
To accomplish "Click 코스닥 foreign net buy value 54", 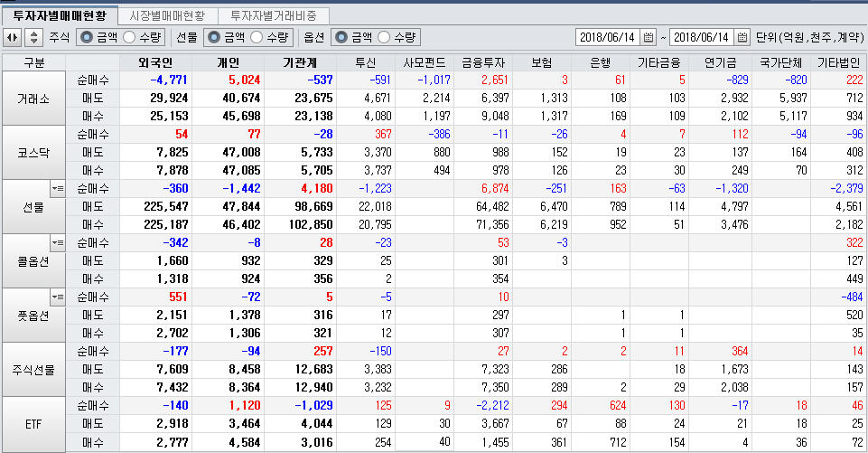I will pos(182,134).
